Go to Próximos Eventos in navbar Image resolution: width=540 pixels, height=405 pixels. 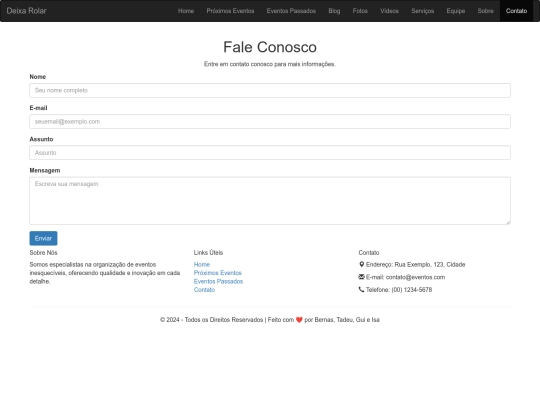click(230, 11)
